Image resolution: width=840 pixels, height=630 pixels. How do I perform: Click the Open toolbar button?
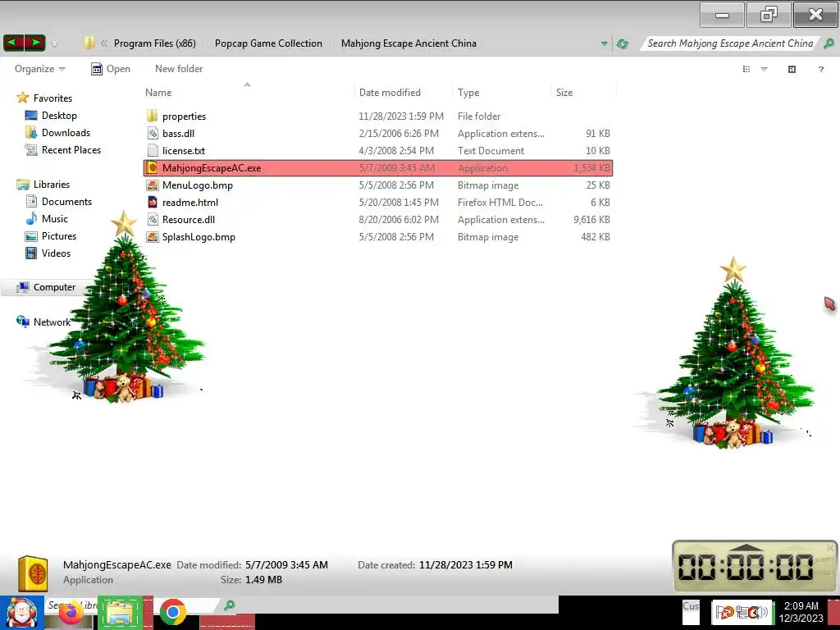[x=111, y=69]
